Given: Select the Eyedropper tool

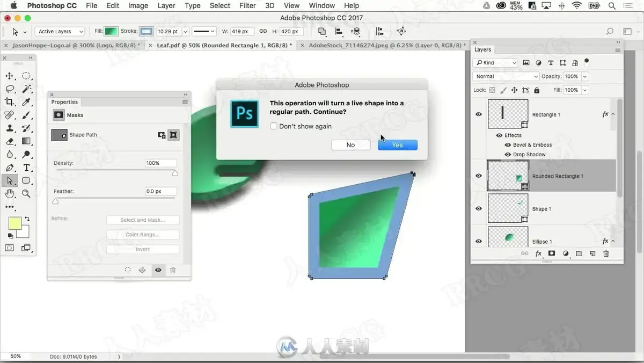Looking at the screenshot, I should [26, 101].
